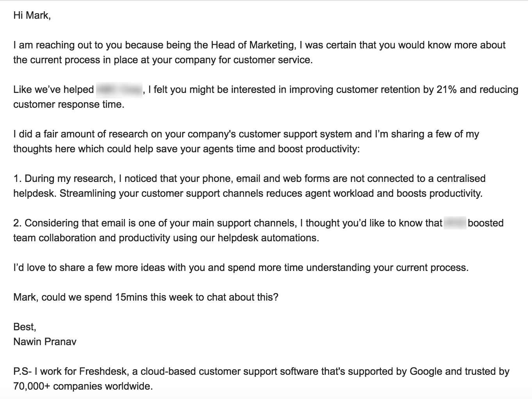The width and height of the screenshot is (532, 399).
Task: Click the "Hi Mark," greeting
Action: (x=32, y=16)
